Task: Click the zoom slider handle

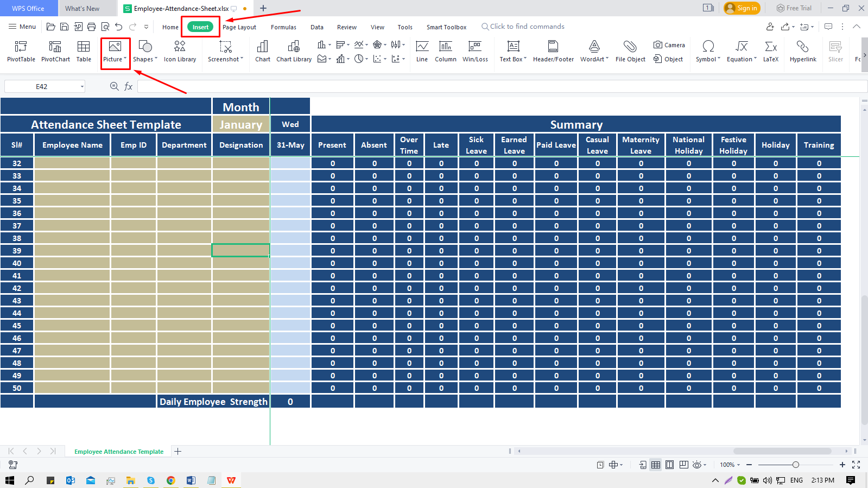Action: click(795, 465)
